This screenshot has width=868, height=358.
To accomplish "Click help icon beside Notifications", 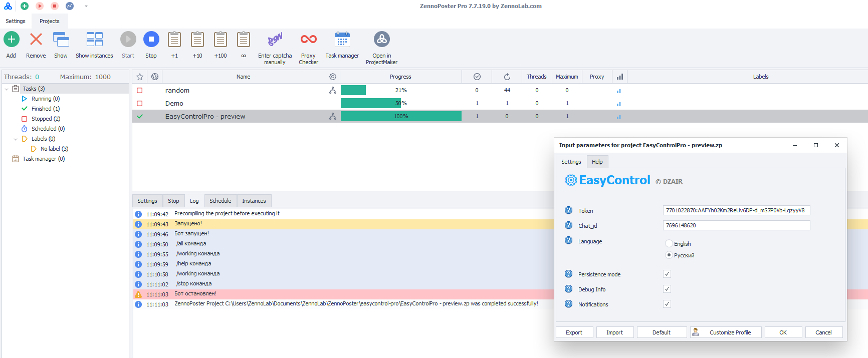I will (x=568, y=304).
